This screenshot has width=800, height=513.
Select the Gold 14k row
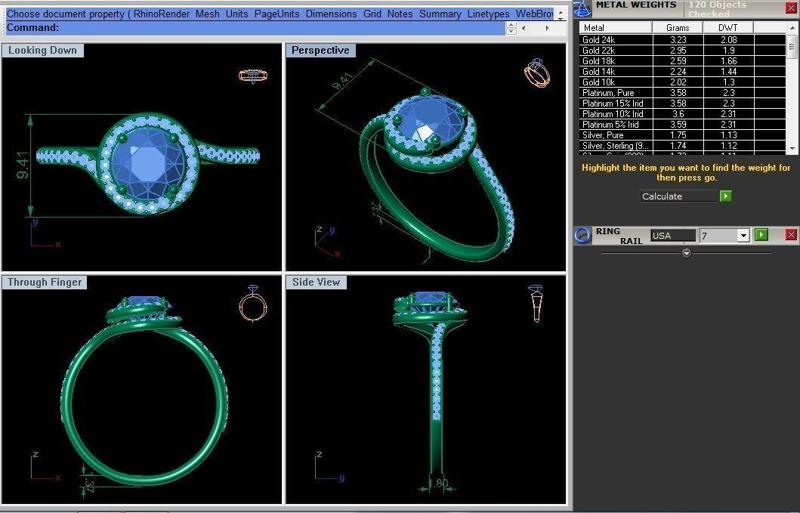click(x=683, y=71)
